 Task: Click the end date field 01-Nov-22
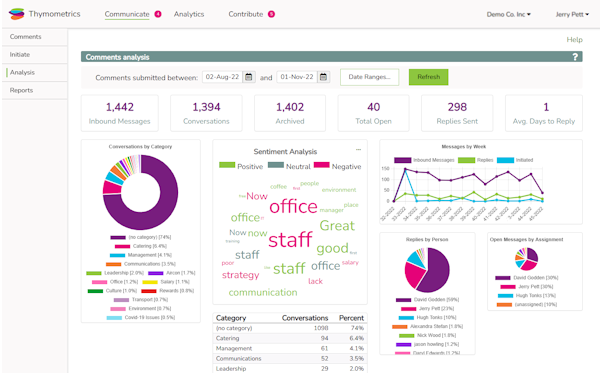297,77
